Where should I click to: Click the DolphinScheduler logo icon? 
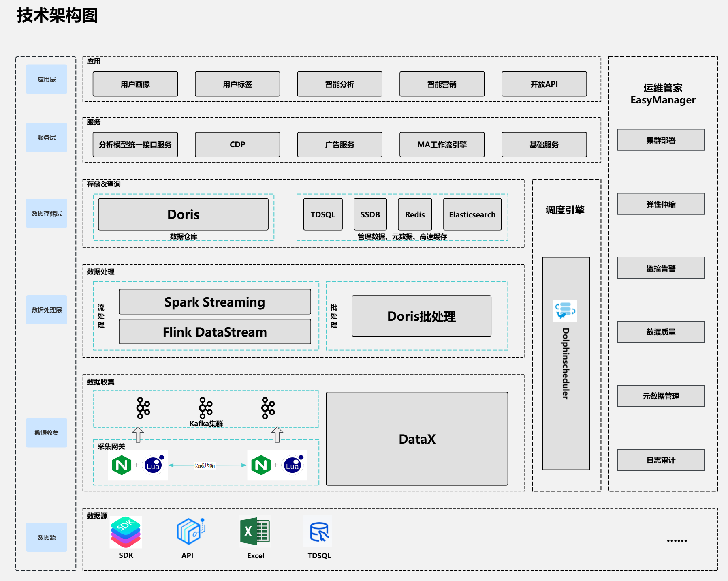point(565,311)
